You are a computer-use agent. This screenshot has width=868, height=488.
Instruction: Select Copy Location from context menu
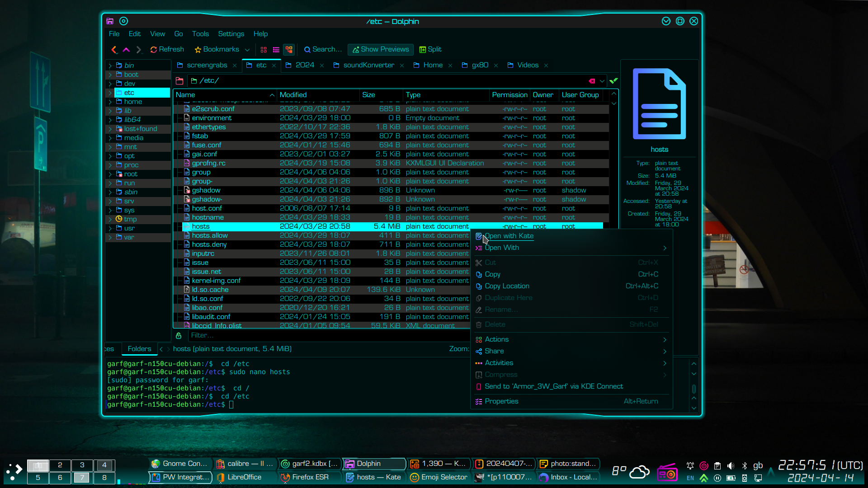click(x=572, y=286)
